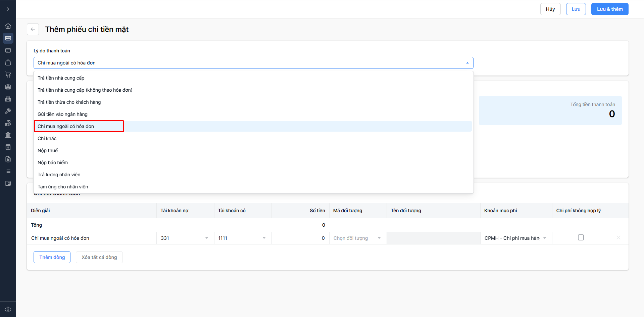Open the bank building sidebar icon
Viewport: 644px width, 317px height.
pyautogui.click(x=8, y=135)
